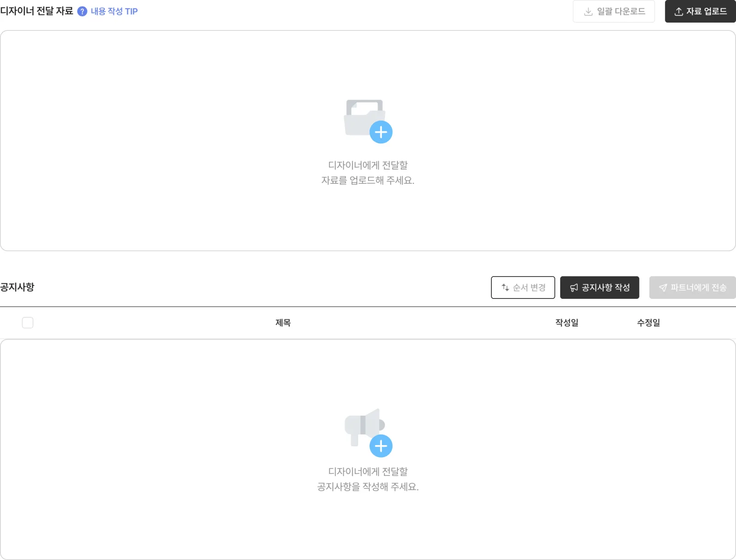Screen dimensions: 736x560
Task: Click the 순서 변경 button
Action: click(x=523, y=287)
